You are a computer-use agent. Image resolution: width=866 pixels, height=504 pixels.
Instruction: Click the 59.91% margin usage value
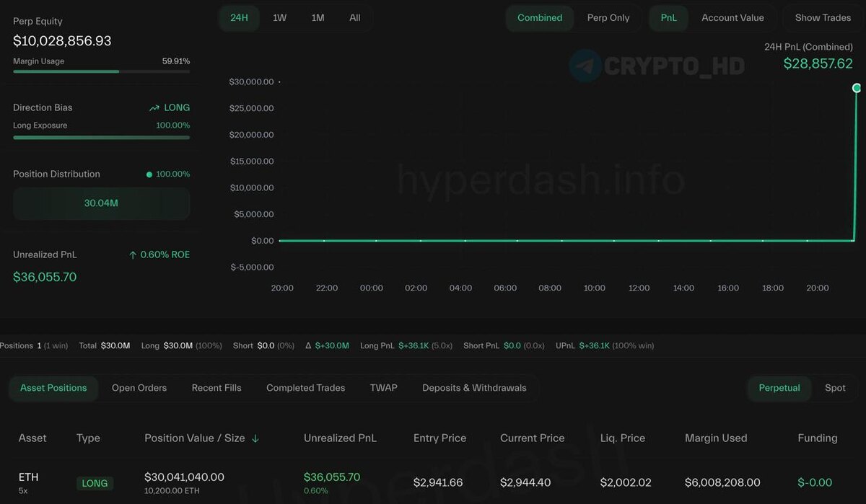pos(176,61)
